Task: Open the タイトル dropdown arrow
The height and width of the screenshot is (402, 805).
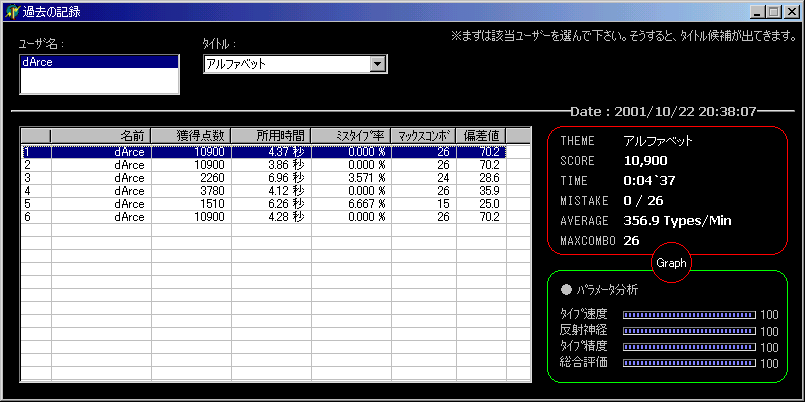Action: coord(377,64)
